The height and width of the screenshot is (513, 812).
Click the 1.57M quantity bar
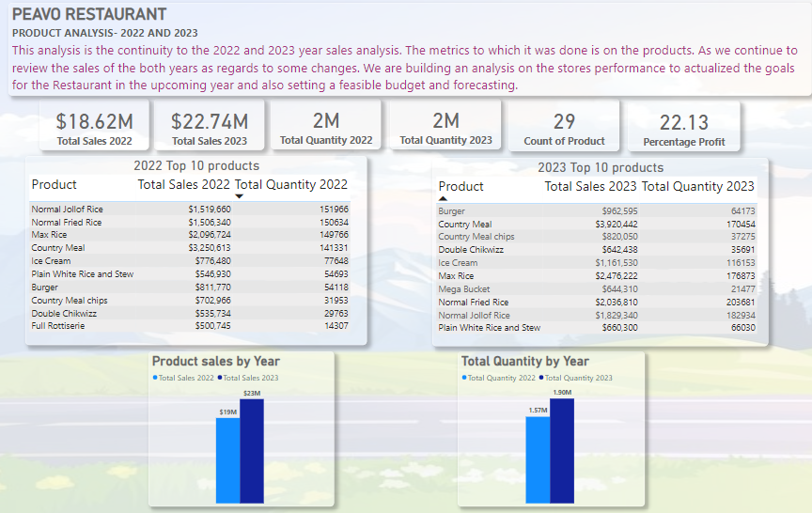click(538, 459)
